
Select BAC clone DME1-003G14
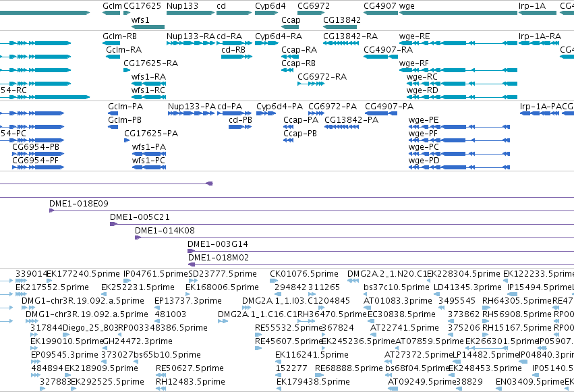tap(380, 251)
